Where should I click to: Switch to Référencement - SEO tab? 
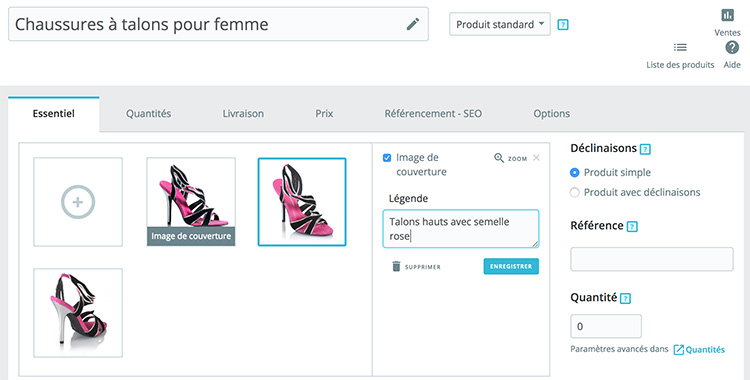point(433,114)
